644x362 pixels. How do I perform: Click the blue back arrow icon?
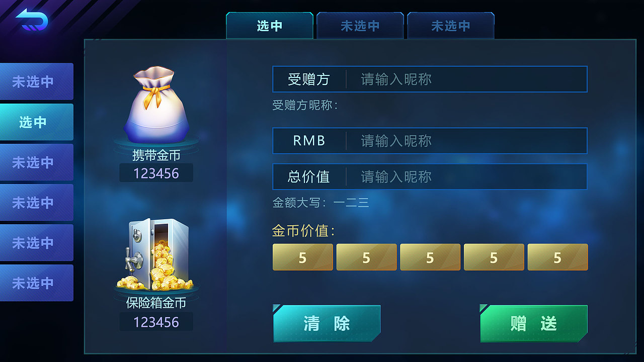(32, 20)
